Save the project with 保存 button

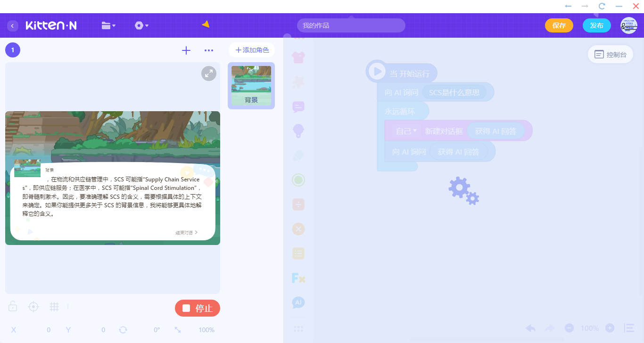[559, 25]
